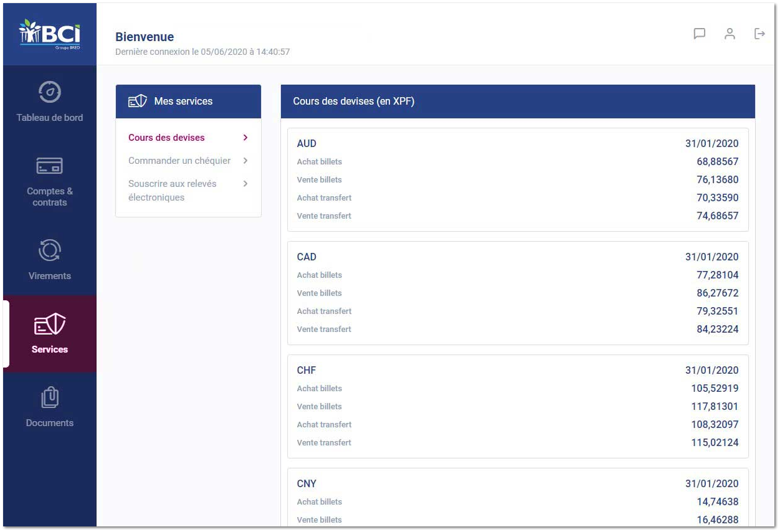Open the Tableau de bord gauge icon
The width and height of the screenshot is (780, 532).
(x=50, y=92)
